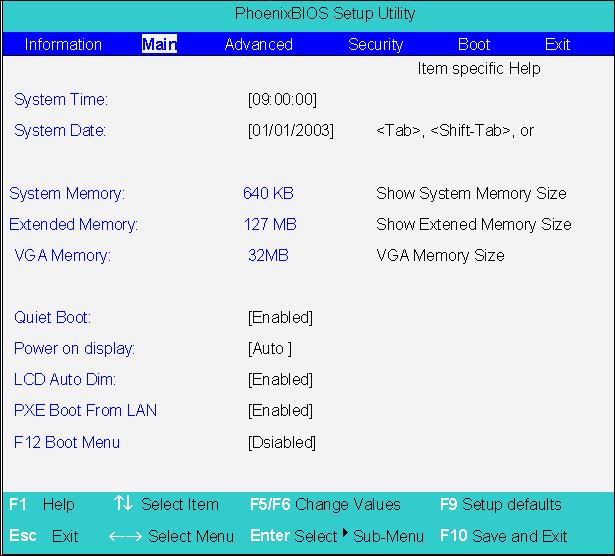615x556 pixels.
Task: Click the F1 Help key legend
Action: pos(42,504)
